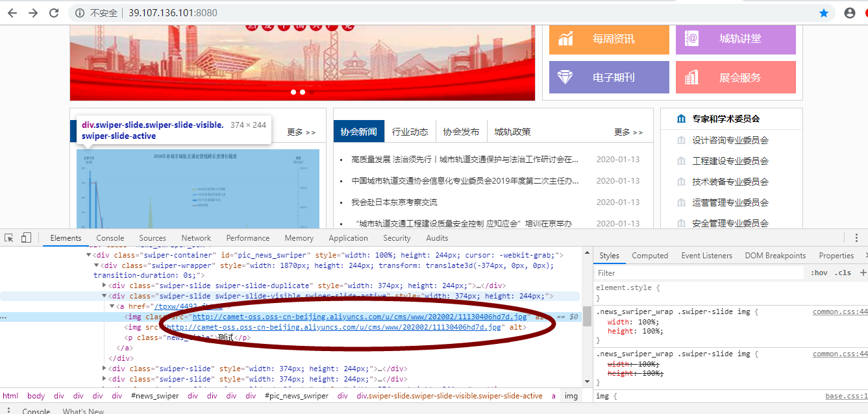Switch to the Network tab
The width and height of the screenshot is (868, 414).
point(196,238)
